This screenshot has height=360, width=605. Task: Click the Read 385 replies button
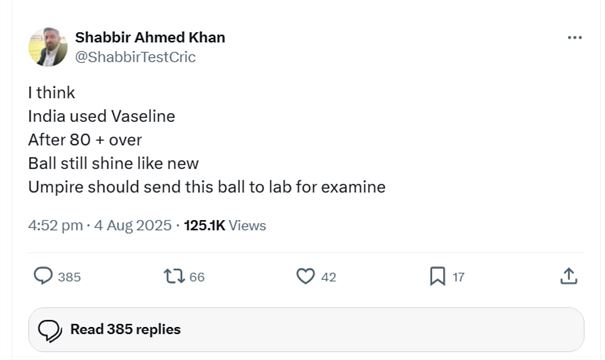coord(306,330)
